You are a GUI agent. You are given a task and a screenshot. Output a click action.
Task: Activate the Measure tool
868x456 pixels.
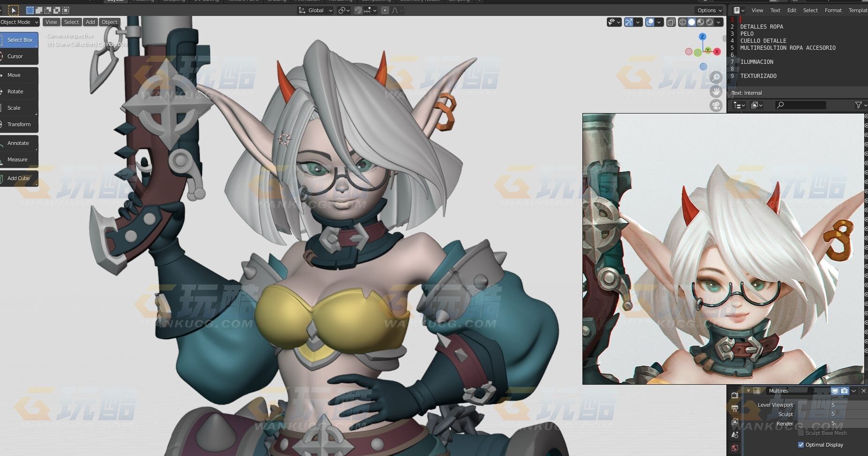pos(19,160)
